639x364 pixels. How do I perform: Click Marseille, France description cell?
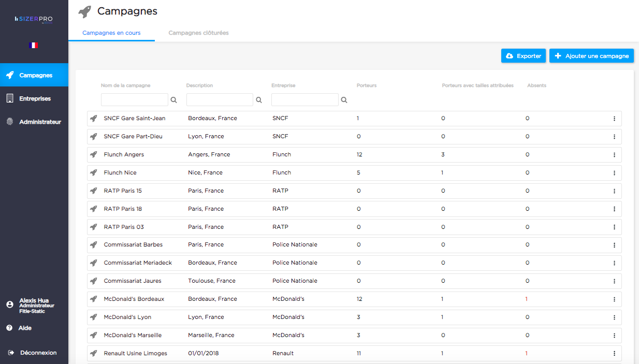coord(211,335)
